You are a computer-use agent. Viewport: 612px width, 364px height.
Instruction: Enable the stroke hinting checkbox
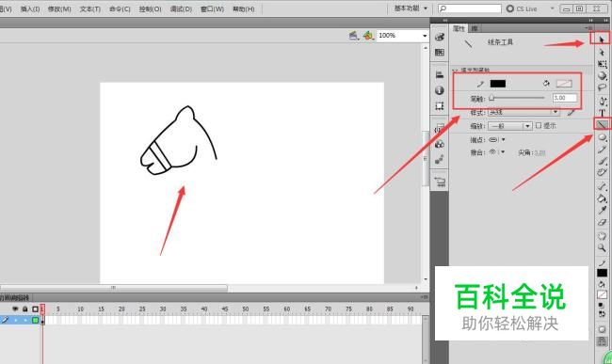pos(539,125)
